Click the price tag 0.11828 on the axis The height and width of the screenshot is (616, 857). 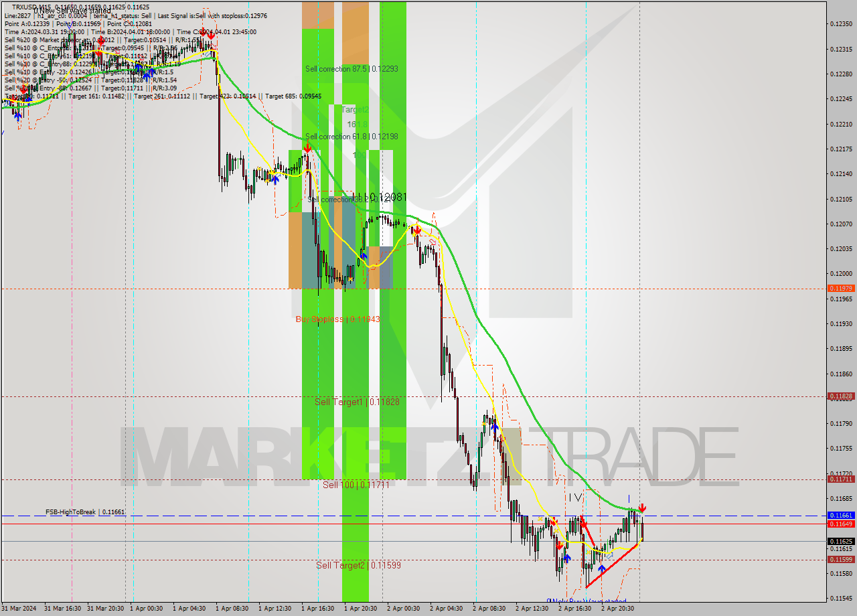pyautogui.click(x=841, y=396)
